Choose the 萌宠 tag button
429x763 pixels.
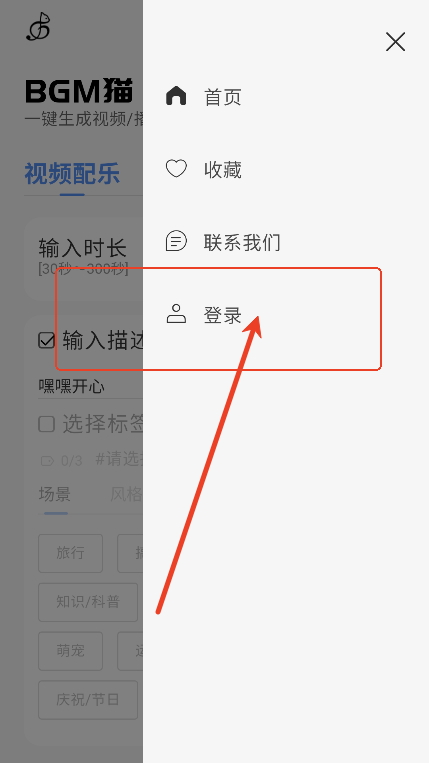[x=71, y=651]
